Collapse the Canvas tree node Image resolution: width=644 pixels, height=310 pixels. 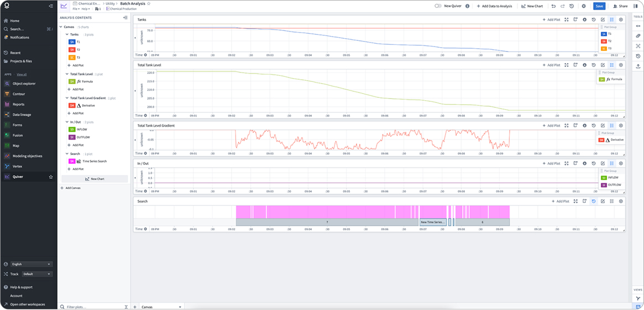pos(61,27)
